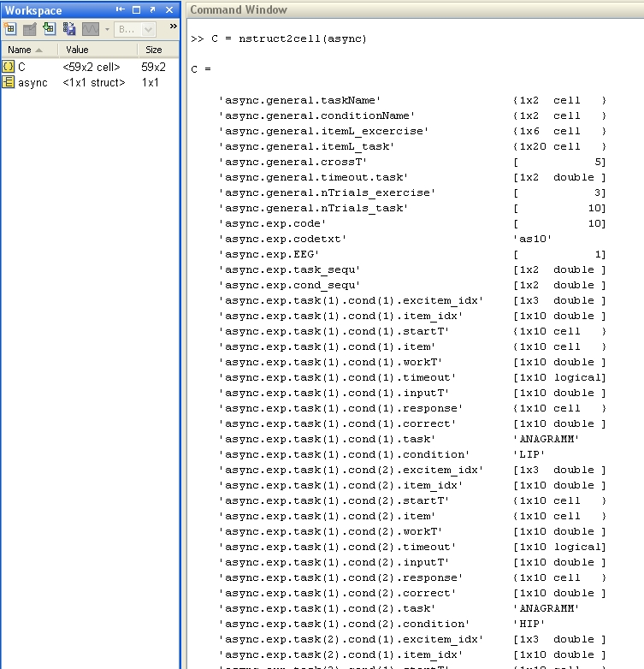The height and width of the screenshot is (669, 644).
Task: Click the Command Window title bar
Action: [415, 9]
